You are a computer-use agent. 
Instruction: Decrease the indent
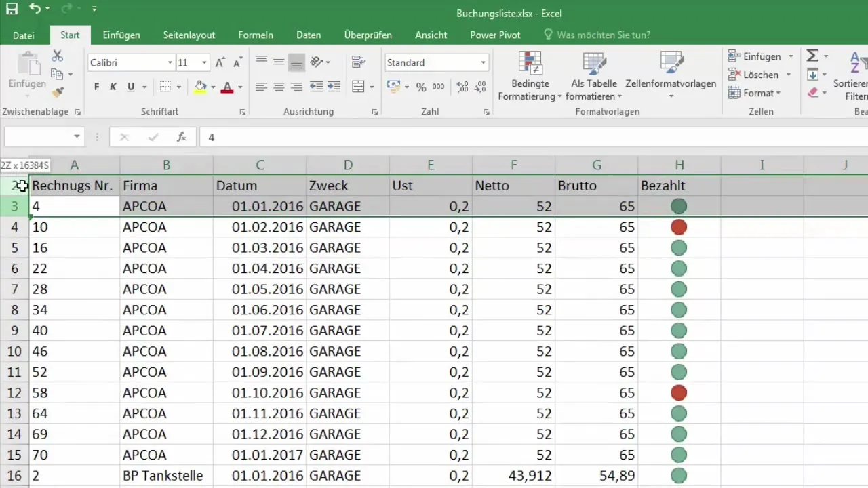[316, 87]
